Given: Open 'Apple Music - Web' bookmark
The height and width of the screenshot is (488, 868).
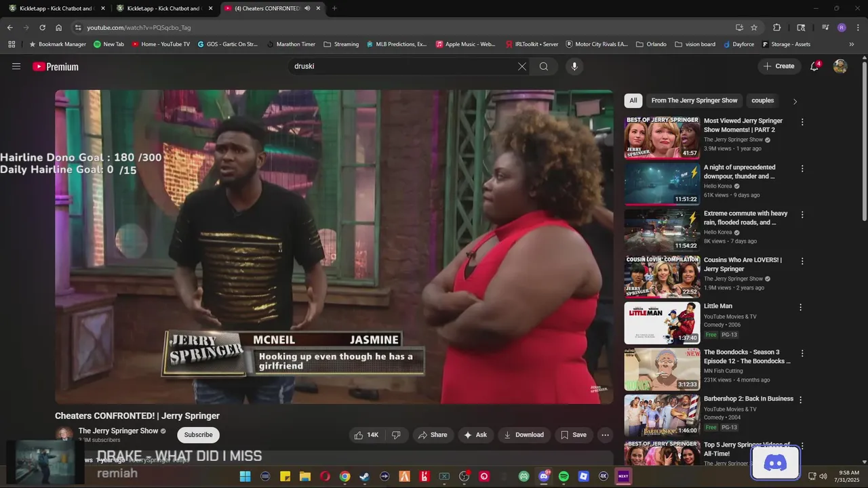Looking at the screenshot, I should point(465,44).
